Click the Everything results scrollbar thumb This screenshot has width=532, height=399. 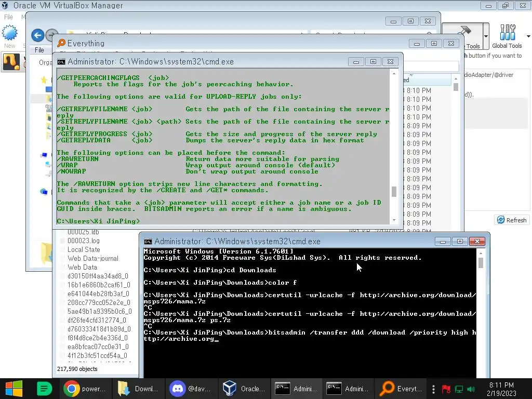(x=456, y=87)
